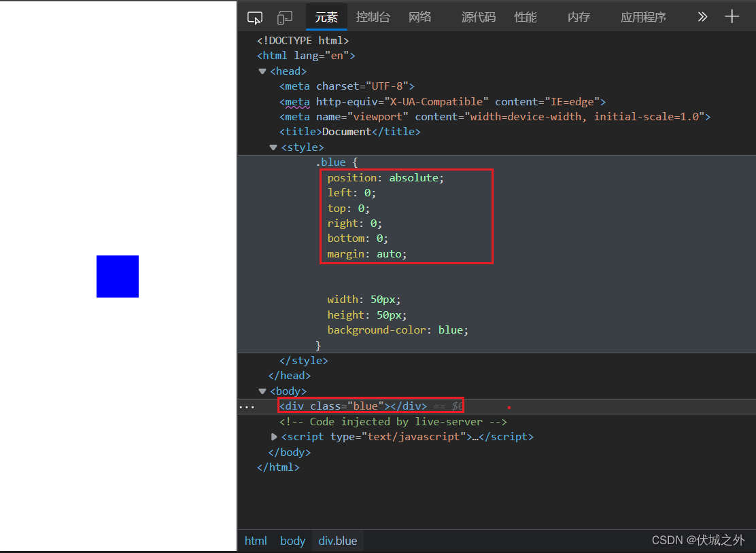Select the closing </style> tag

[303, 360]
